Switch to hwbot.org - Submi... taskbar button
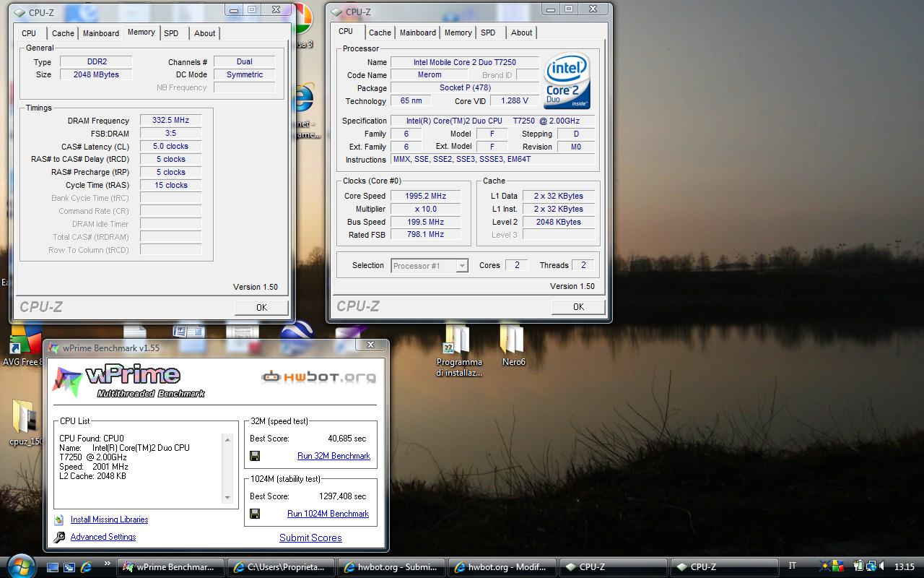 point(393,567)
